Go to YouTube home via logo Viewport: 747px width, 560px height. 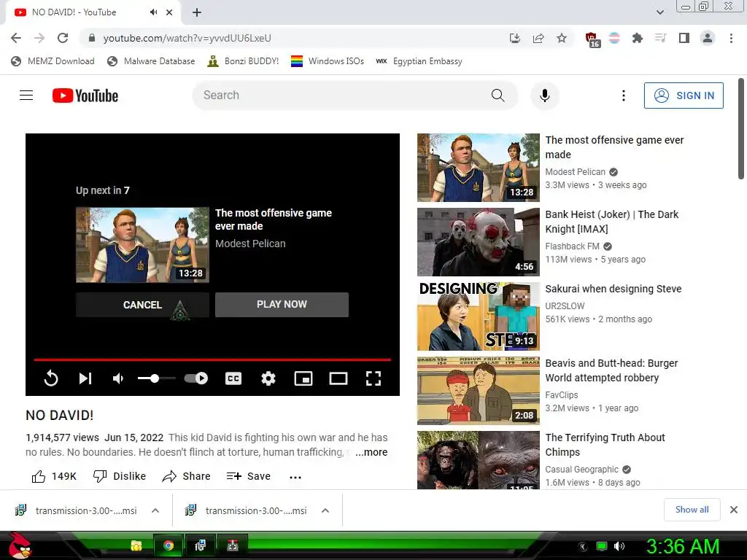(85, 96)
